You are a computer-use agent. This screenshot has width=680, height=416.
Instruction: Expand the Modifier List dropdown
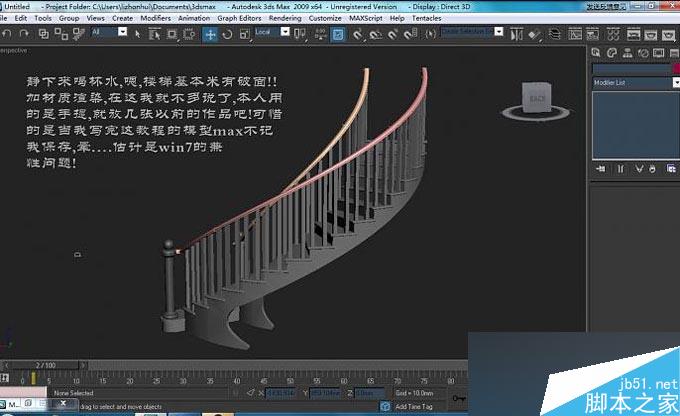676,82
